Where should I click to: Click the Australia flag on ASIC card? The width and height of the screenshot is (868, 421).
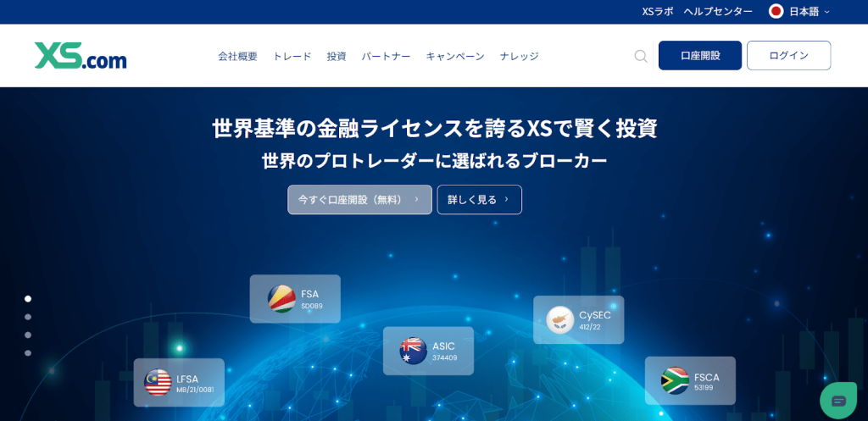tap(413, 351)
